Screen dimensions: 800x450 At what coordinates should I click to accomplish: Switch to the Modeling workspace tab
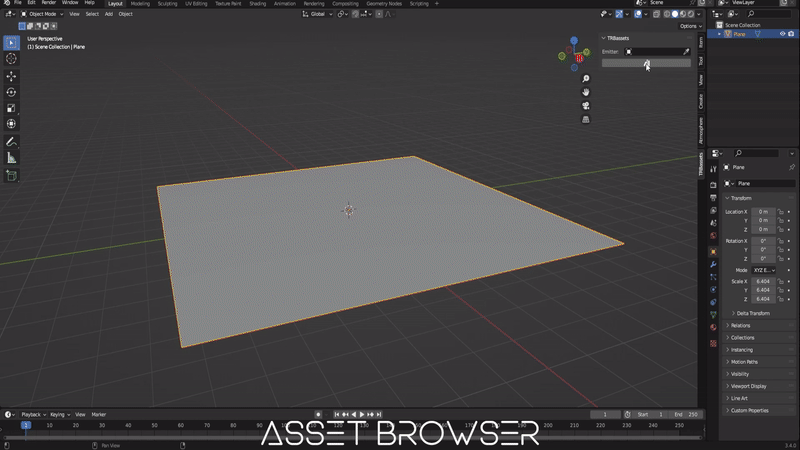tap(140, 4)
